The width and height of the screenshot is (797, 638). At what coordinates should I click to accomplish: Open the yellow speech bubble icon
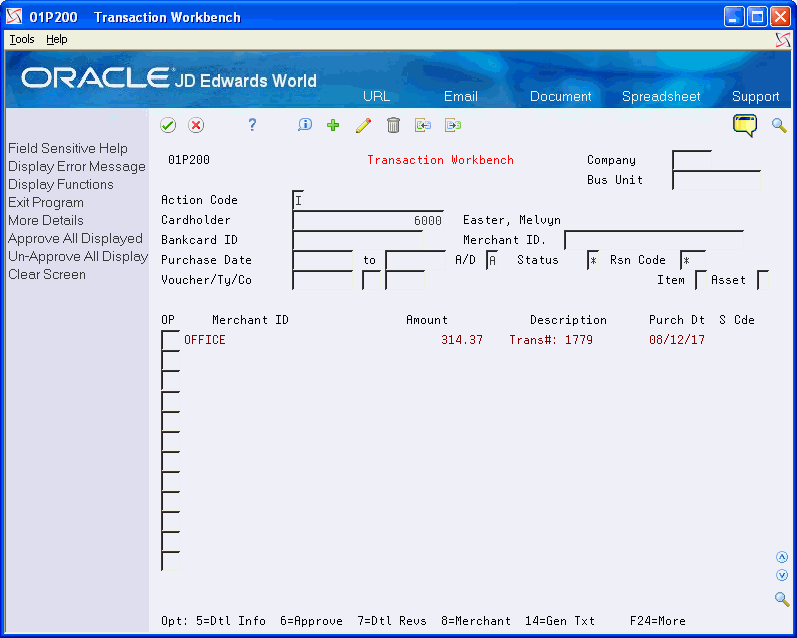(745, 125)
